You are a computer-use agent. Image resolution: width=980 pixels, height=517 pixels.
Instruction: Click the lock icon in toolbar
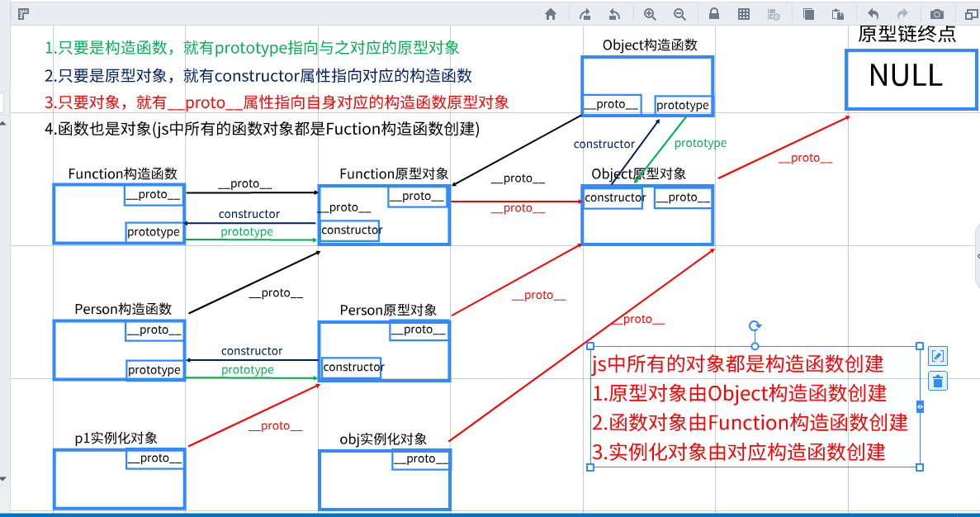click(714, 14)
